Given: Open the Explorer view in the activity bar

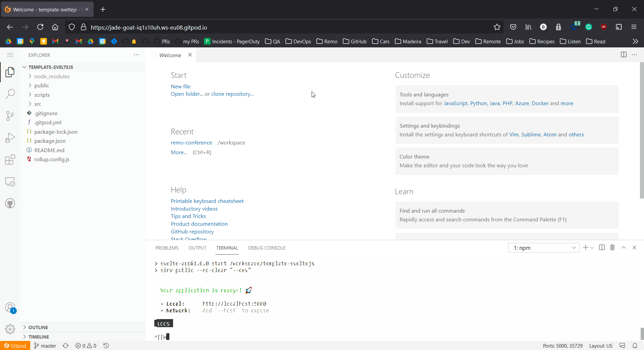Looking at the screenshot, I should point(10,72).
